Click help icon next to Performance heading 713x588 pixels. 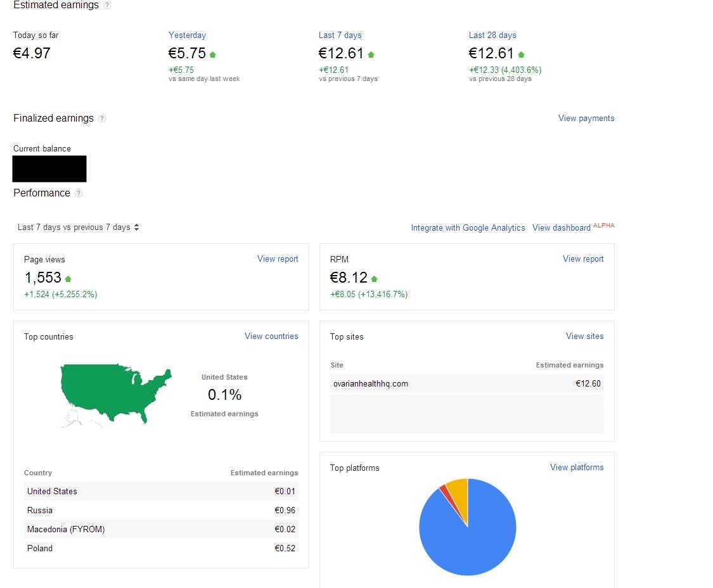(79, 193)
